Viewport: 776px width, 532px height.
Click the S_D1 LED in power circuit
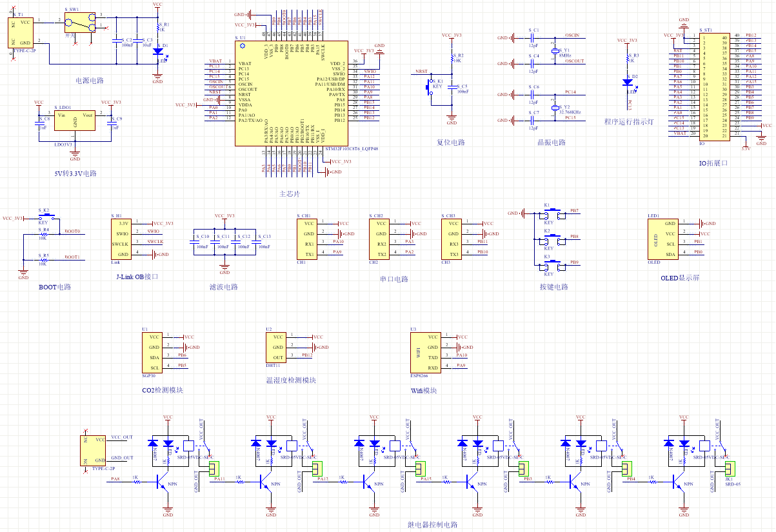tap(158, 50)
